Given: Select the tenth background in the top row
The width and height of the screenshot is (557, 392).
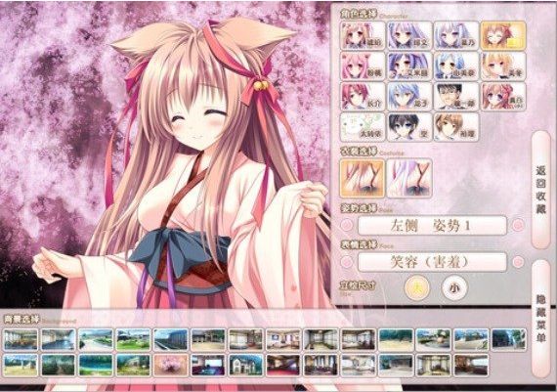Looking at the screenshot, I should (359, 340).
